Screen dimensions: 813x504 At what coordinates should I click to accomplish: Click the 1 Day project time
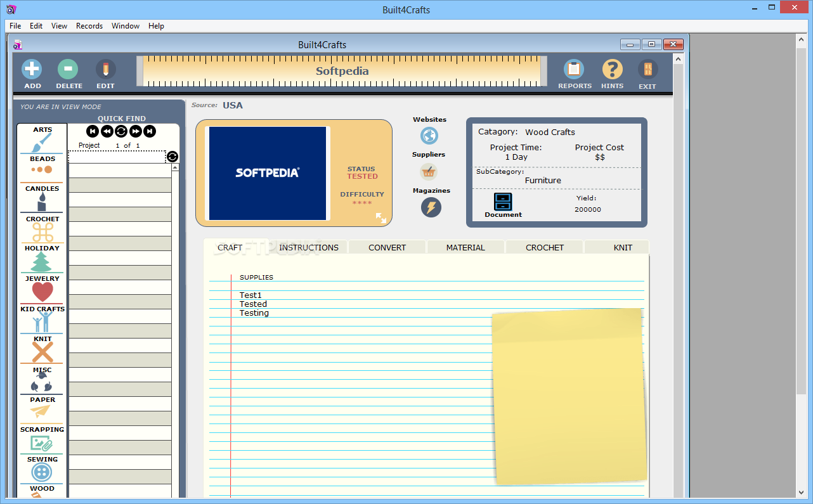tap(516, 157)
